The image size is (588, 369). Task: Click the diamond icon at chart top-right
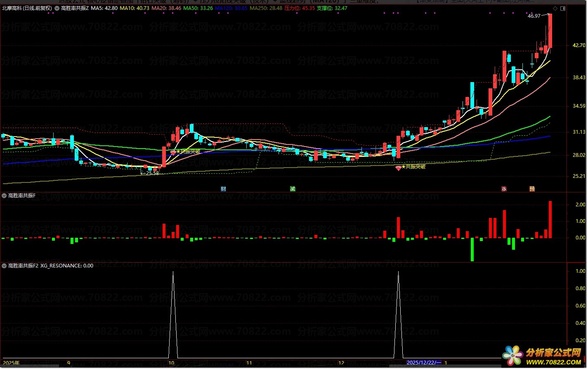(x=556, y=8)
